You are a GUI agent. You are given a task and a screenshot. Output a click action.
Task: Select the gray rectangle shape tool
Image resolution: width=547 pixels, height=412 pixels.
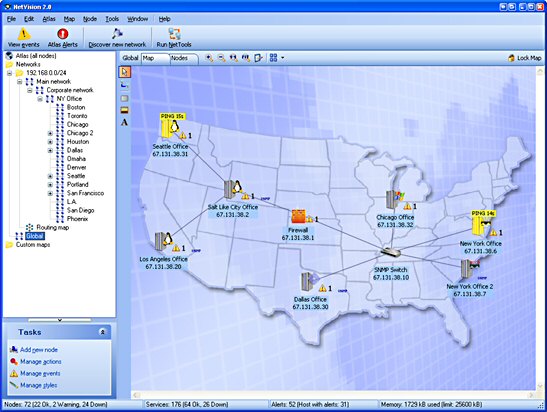125,98
